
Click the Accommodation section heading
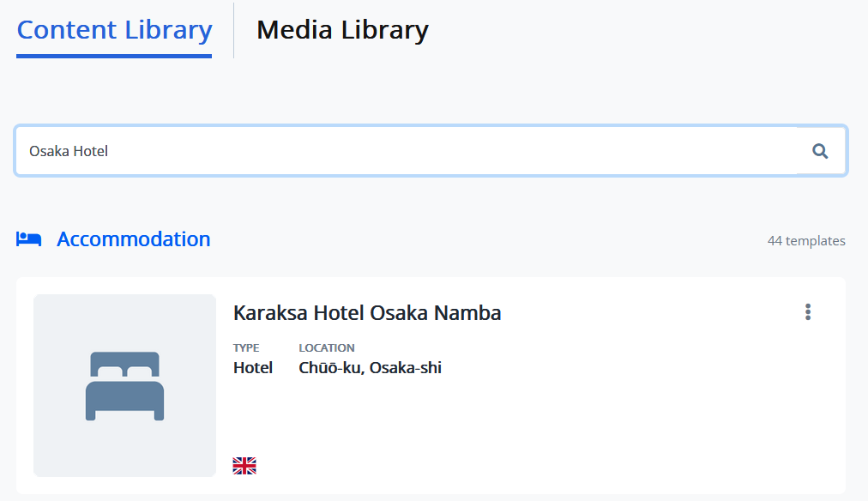click(x=134, y=239)
